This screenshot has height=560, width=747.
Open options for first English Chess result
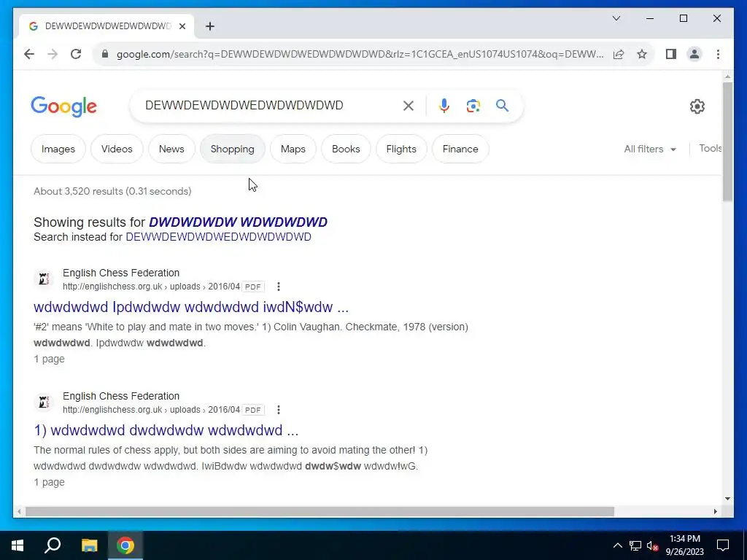pyautogui.click(x=279, y=287)
